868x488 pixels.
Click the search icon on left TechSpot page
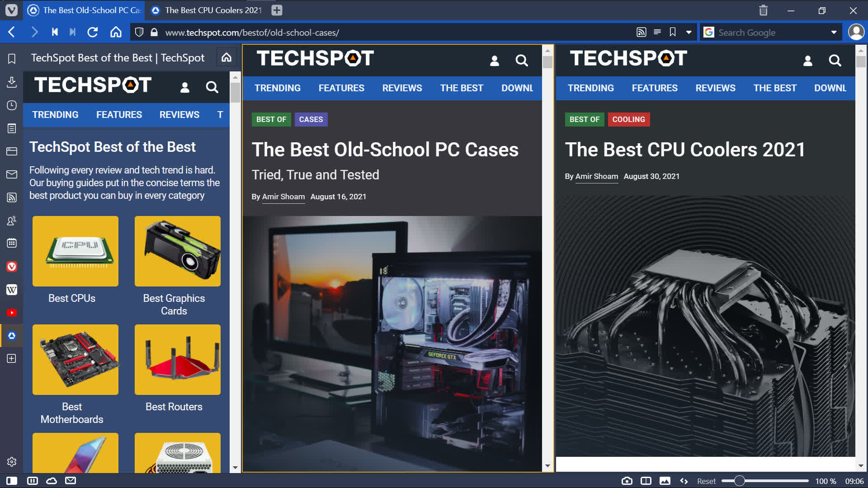[213, 87]
